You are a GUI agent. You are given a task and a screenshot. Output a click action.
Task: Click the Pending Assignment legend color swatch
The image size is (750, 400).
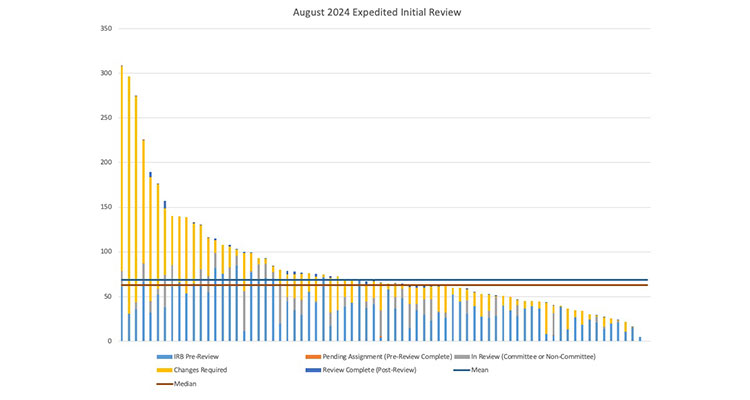(315, 356)
